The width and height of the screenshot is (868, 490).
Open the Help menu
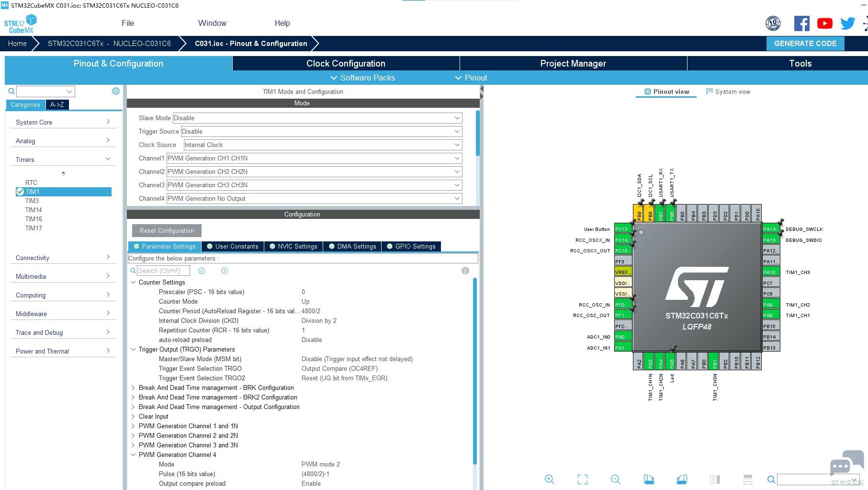282,23
